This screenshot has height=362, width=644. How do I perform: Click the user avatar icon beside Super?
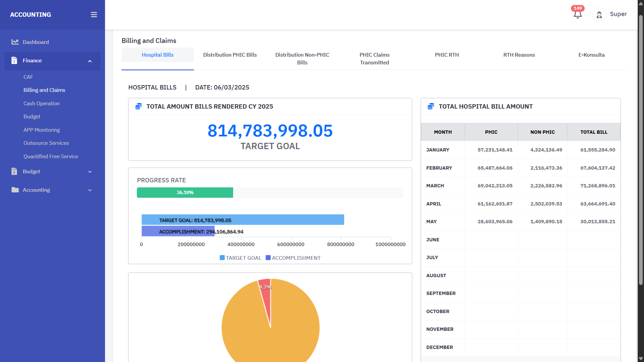point(599,15)
